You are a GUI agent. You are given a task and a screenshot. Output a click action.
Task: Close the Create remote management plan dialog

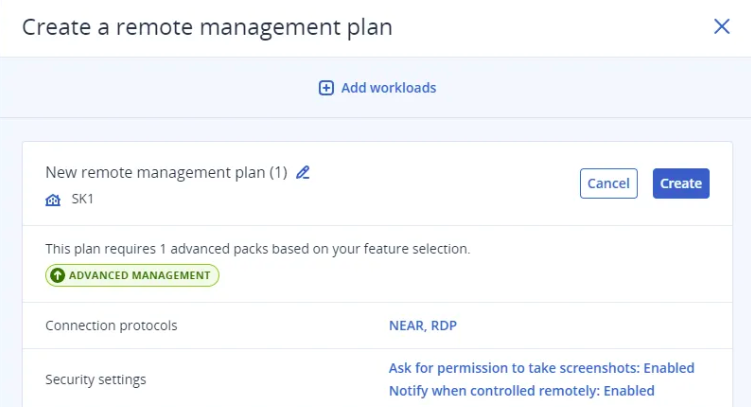click(x=721, y=27)
